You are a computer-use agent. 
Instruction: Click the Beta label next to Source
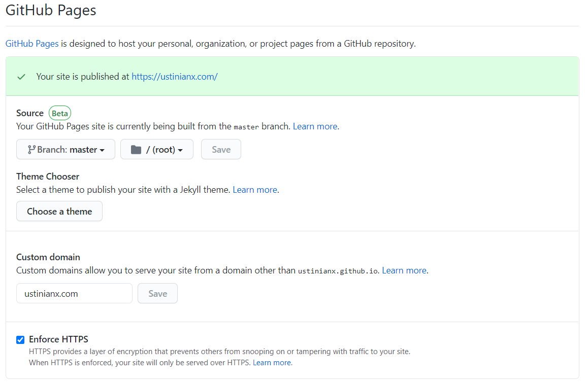(59, 113)
